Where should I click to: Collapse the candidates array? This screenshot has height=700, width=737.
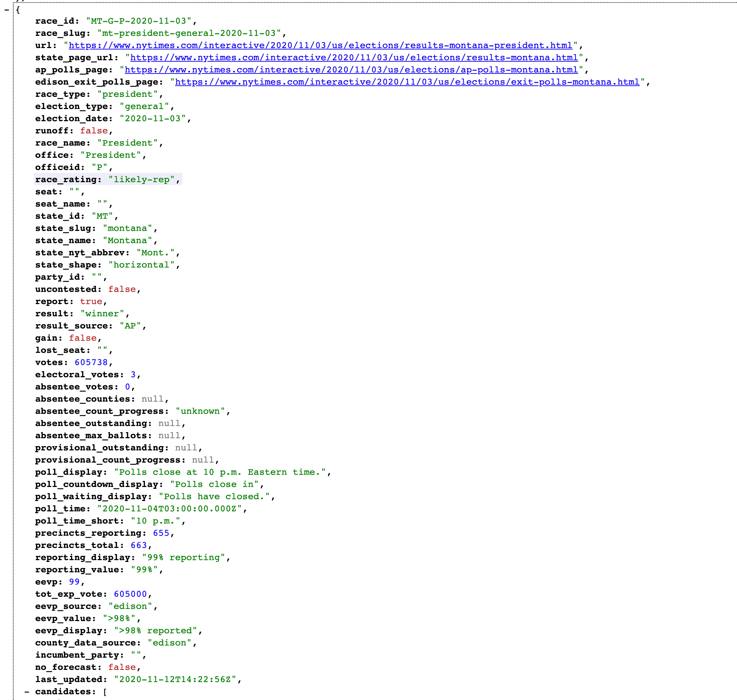pyautogui.click(x=27, y=691)
